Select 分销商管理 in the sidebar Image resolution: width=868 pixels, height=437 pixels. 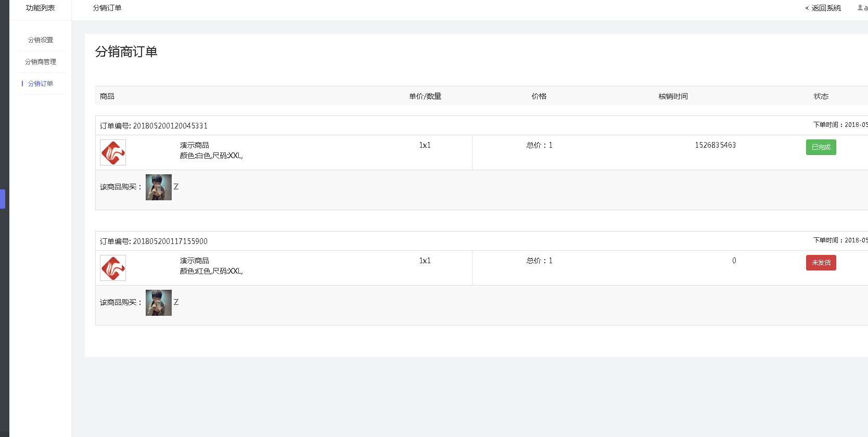click(41, 62)
